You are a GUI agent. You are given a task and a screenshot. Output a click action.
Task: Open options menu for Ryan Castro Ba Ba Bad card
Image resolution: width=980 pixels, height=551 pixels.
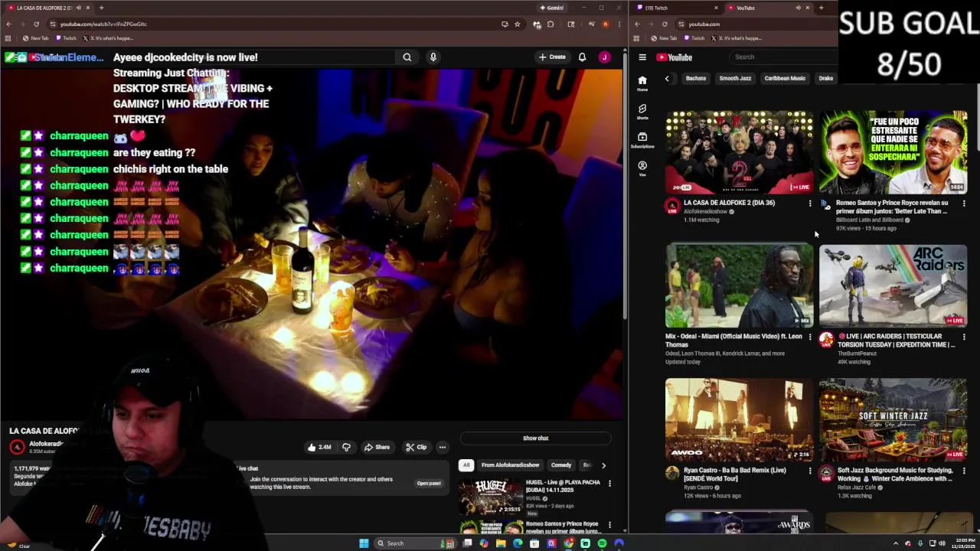coord(810,471)
